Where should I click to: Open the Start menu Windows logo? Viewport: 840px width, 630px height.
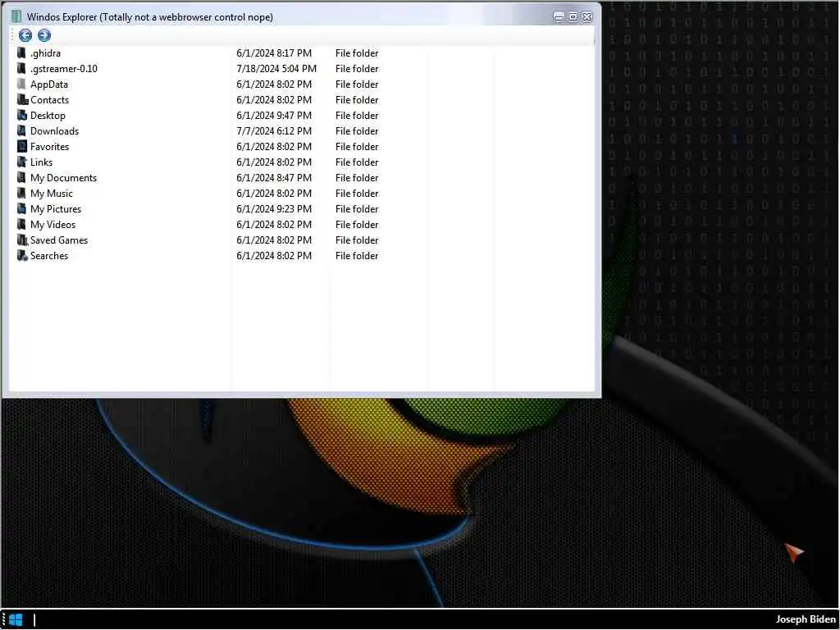[x=16, y=620]
